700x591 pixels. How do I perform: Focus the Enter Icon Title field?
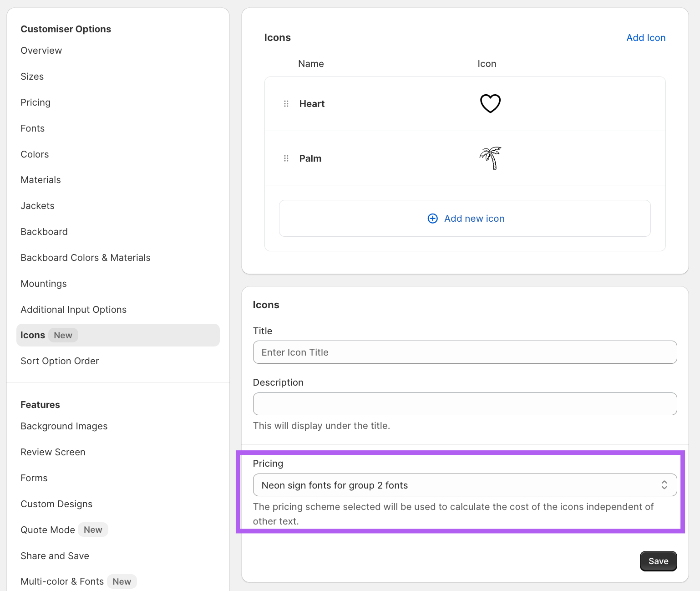click(x=464, y=352)
